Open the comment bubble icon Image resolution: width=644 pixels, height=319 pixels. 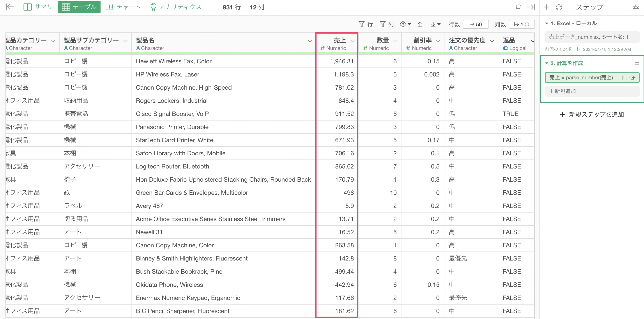518,7
